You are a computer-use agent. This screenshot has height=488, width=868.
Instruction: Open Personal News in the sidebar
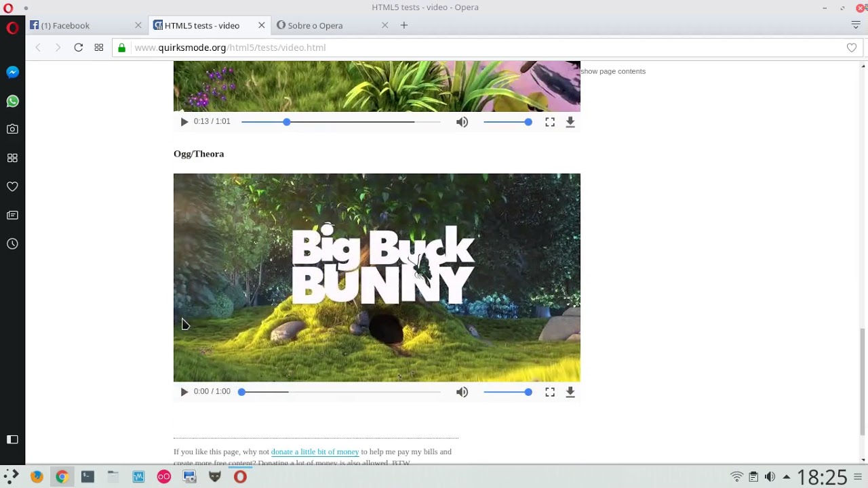12,216
